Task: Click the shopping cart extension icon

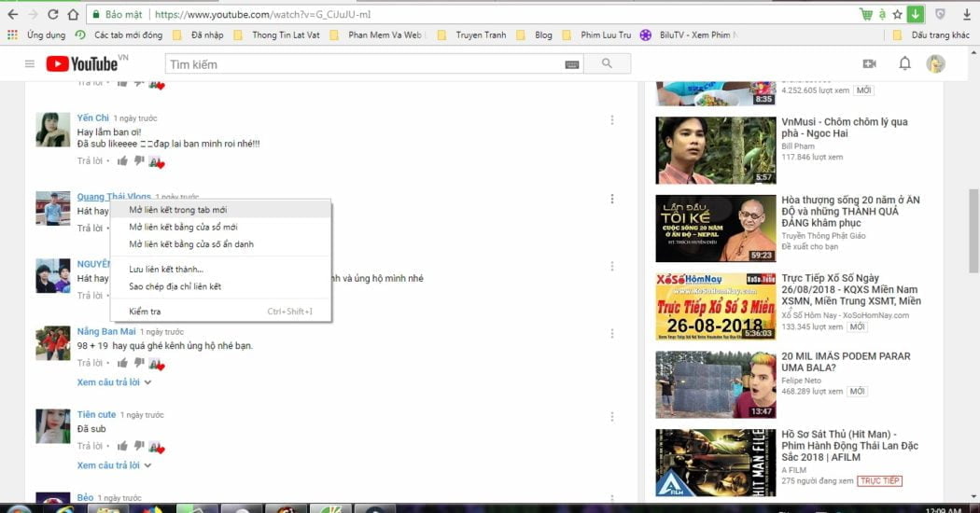Action: pos(865,14)
